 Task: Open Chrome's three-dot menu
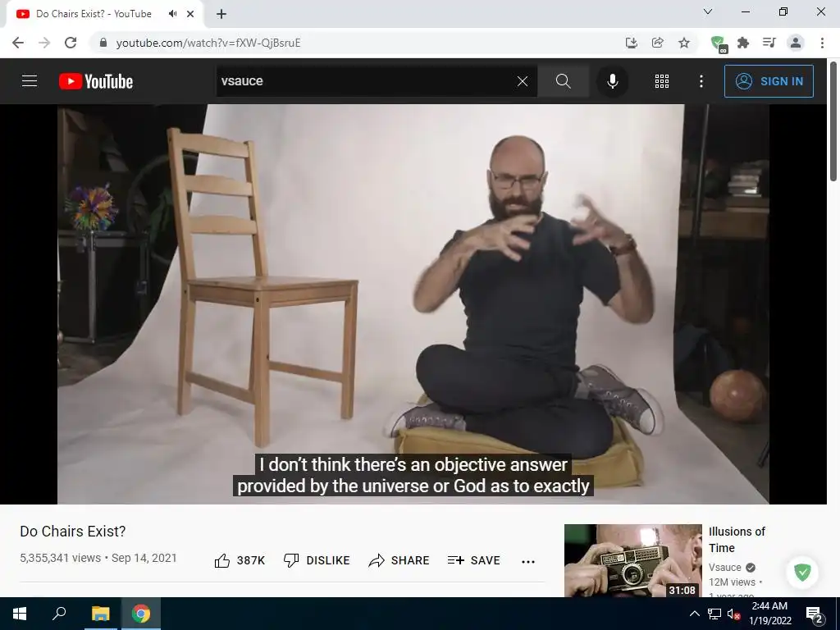click(x=822, y=43)
